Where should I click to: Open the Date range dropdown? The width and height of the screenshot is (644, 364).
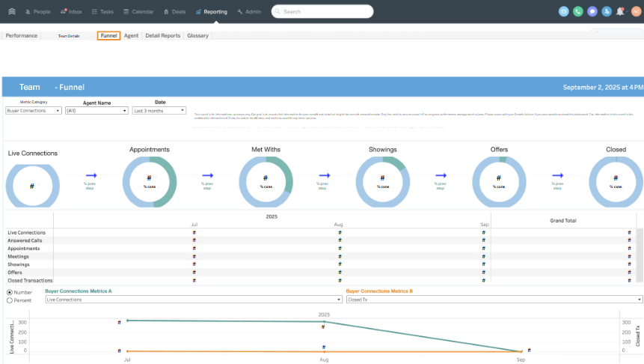point(159,111)
